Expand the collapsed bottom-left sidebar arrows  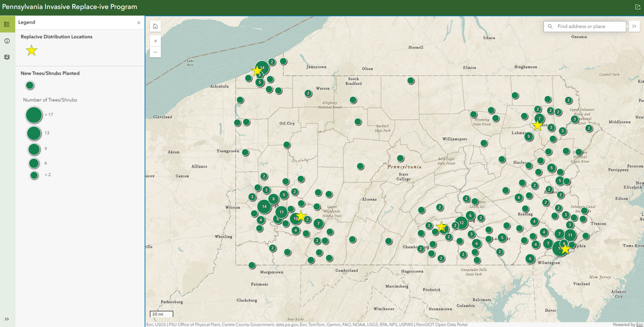click(7, 319)
